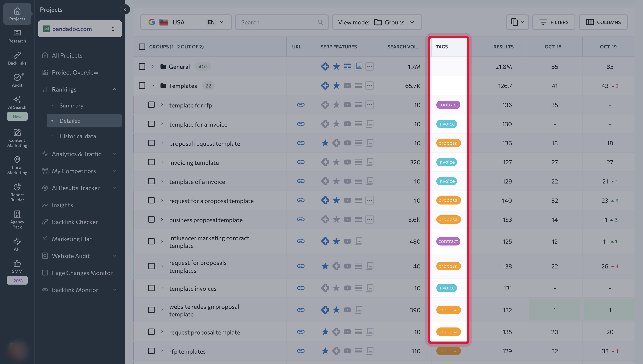
Task: Open more SERP features for General group
Action: [x=369, y=66]
